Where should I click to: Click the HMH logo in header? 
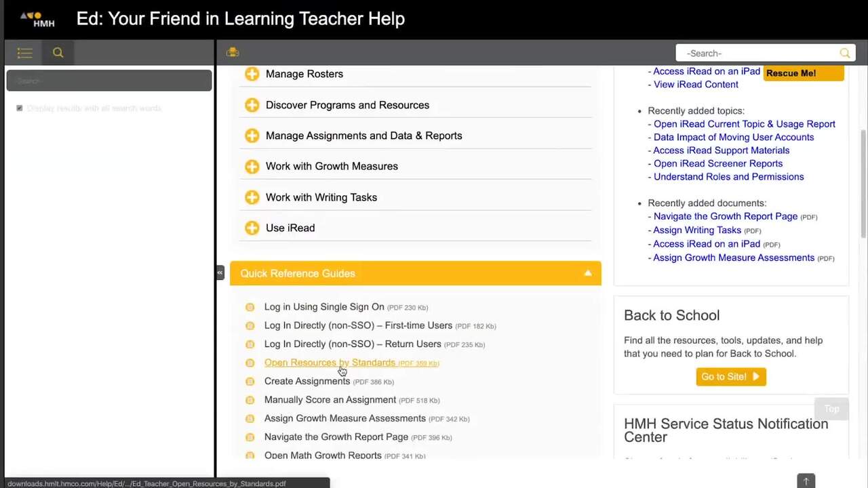coord(37,19)
